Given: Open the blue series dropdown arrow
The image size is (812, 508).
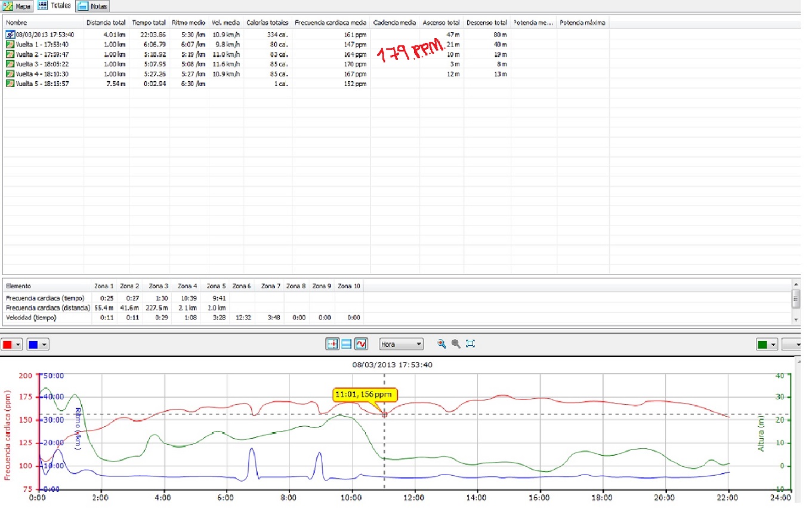Looking at the screenshot, I should (x=44, y=344).
